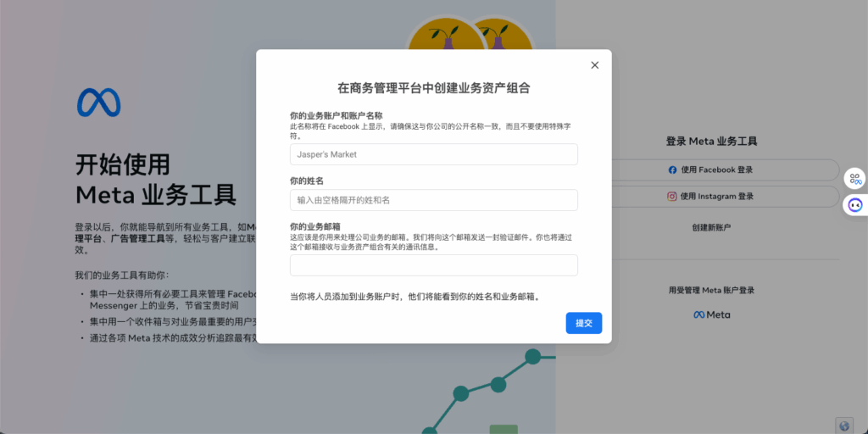Click the heading 开始使用 Meta 业务工具

(156, 180)
